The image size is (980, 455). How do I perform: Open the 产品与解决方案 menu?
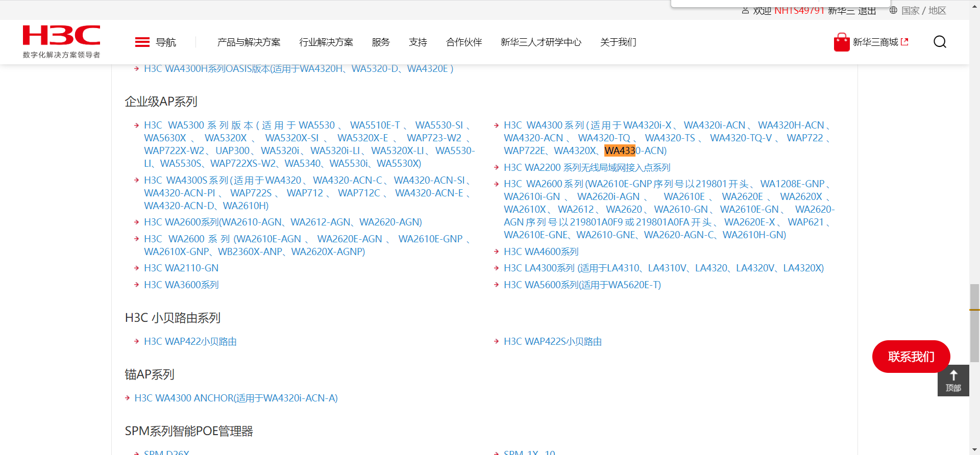pos(249,42)
